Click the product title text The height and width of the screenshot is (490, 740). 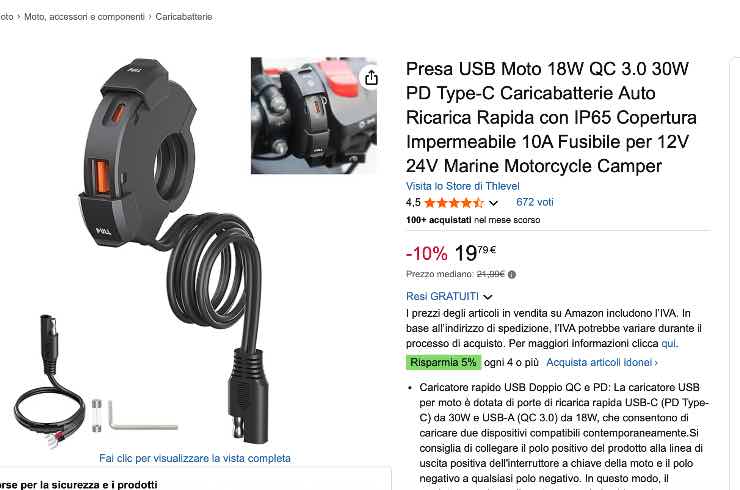coord(551,117)
